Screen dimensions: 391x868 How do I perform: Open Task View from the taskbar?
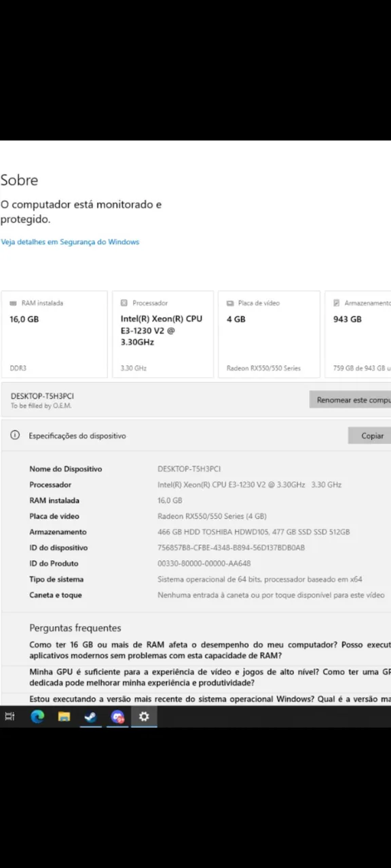tap(10, 717)
